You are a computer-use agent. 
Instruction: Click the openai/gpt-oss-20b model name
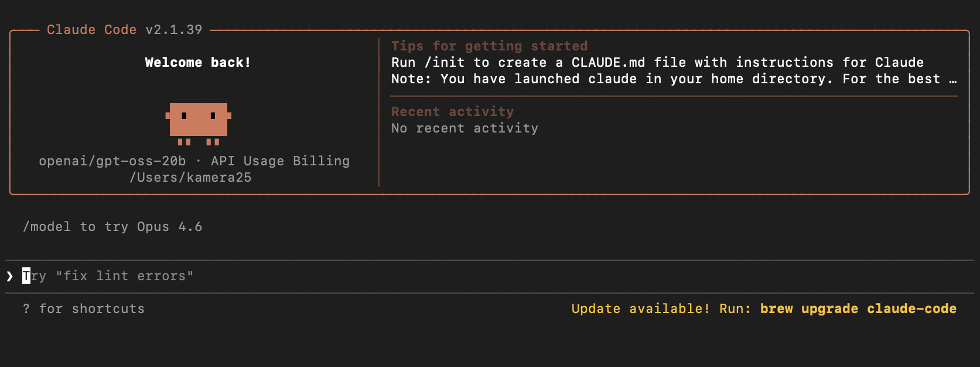click(x=112, y=161)
